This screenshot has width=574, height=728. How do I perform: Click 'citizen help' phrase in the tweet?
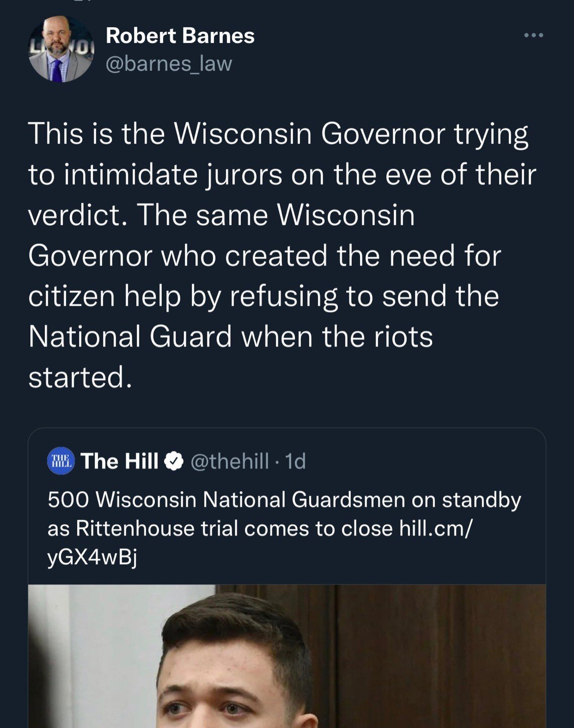104,297
